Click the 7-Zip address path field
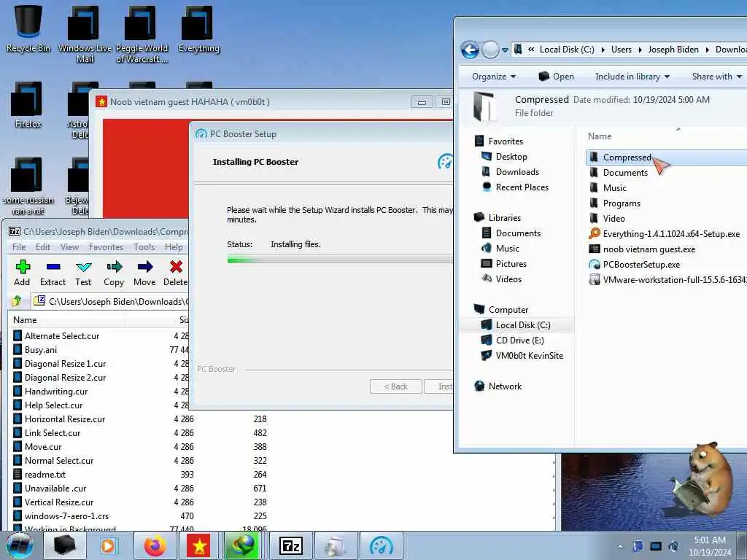Screen dimensions: 747x560 pos(111,301)
